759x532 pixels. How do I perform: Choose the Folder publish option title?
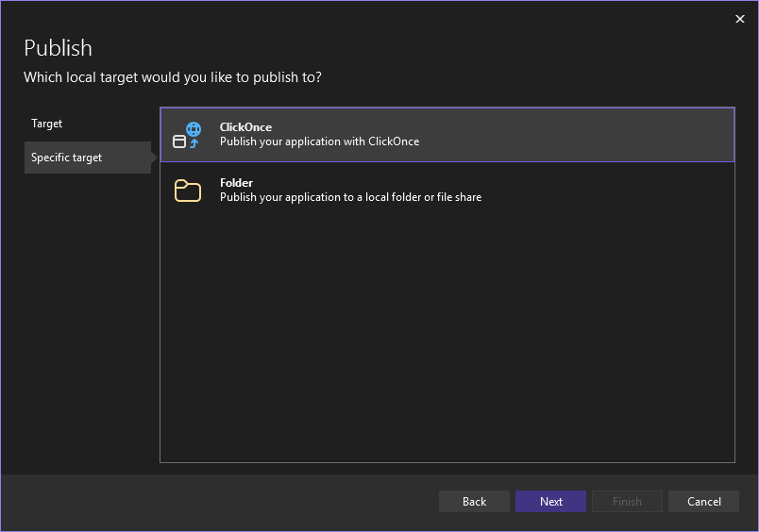(236, 183)
